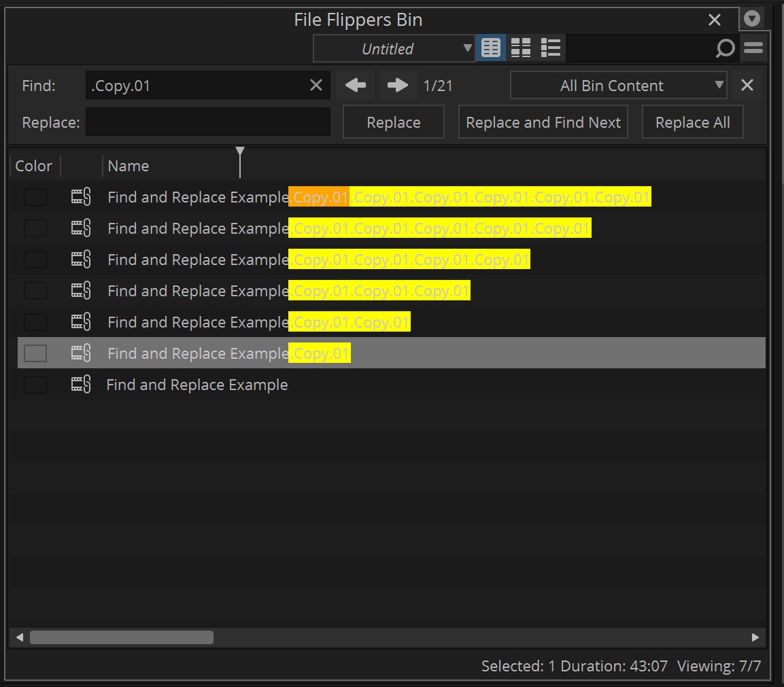
Task: Open All Bin Content scope dropdown
Action: [618, 86]
